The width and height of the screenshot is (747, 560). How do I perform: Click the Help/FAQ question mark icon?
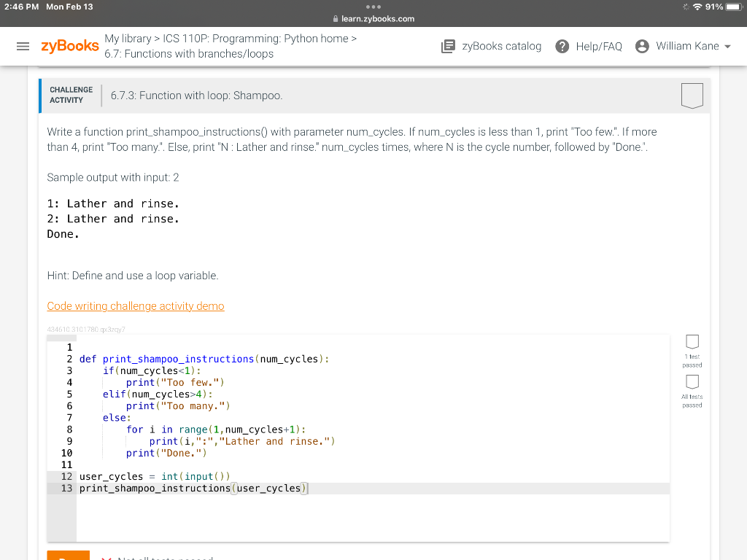pyautogui.click(x=562, y=46)
